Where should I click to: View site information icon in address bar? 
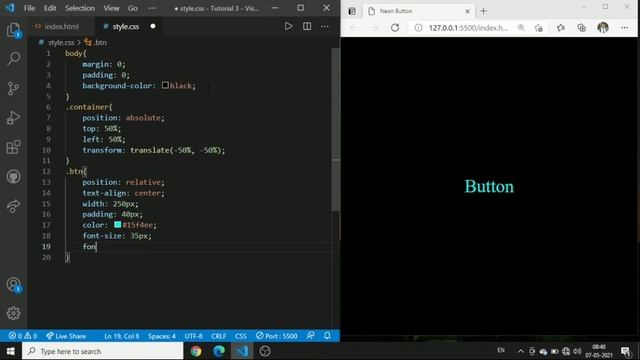pyautogui.click(x=418, y=28)
